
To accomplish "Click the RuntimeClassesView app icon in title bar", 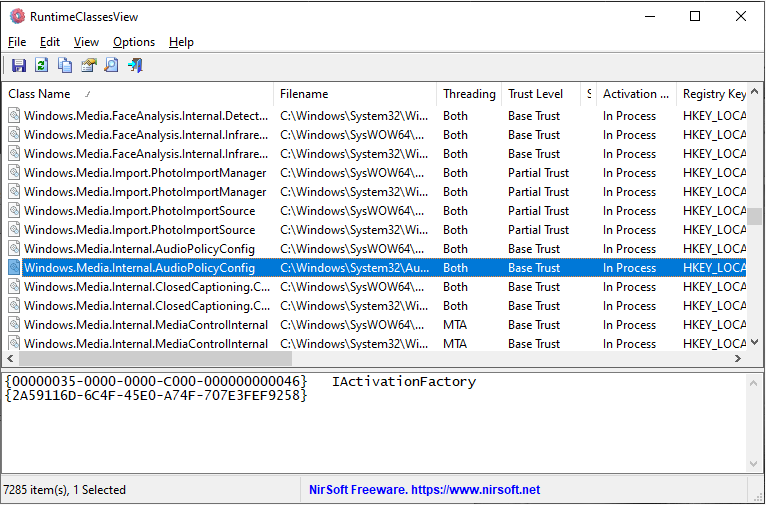I will tap(17, 16).
